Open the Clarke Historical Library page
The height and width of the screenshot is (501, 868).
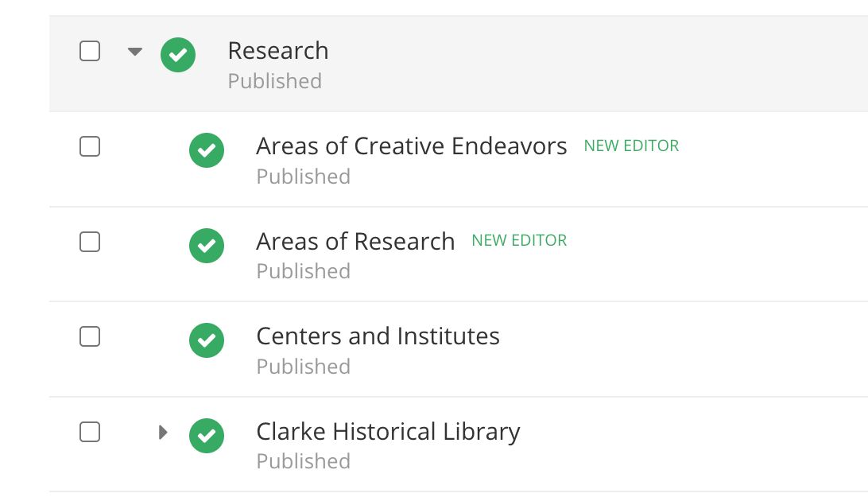click(x=388, y=432)
